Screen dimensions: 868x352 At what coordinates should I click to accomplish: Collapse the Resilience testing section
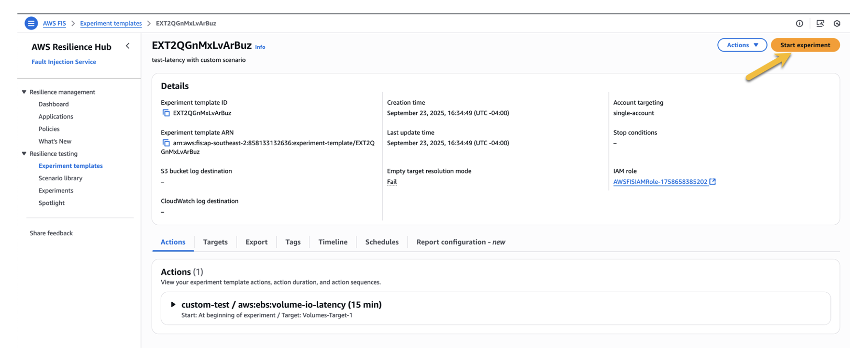point(24,154)
